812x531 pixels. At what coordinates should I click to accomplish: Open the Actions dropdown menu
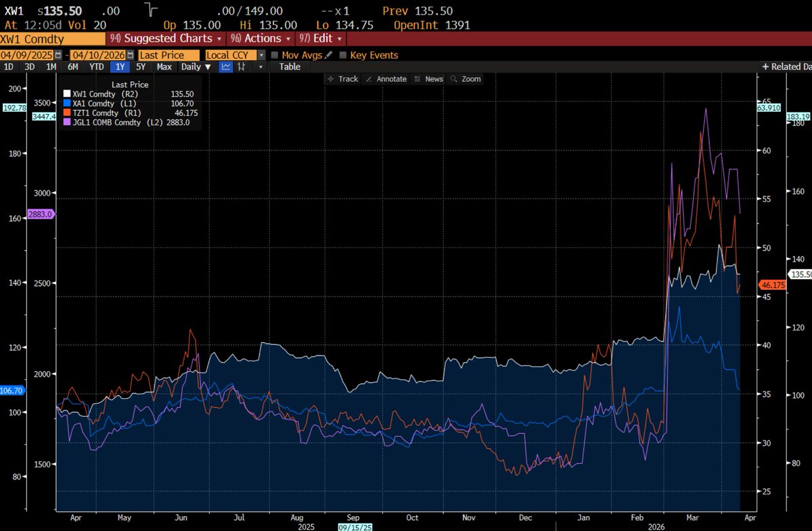261,39
